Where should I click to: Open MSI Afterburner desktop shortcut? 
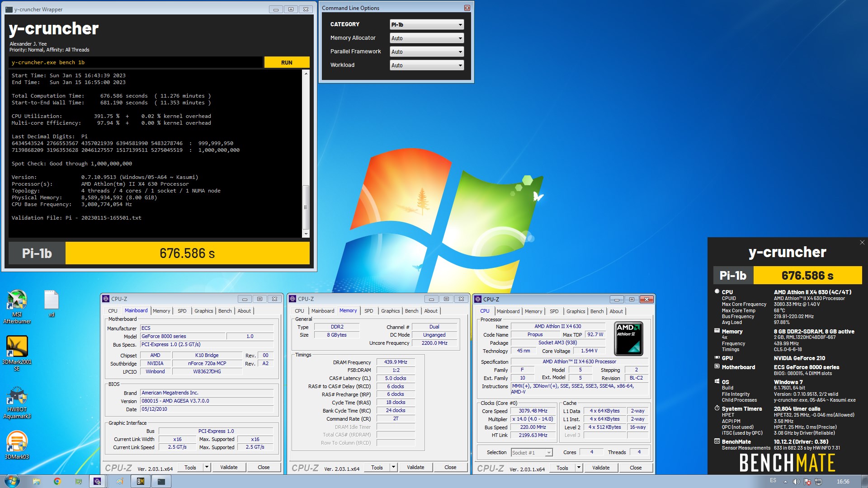tap(17, 307)
